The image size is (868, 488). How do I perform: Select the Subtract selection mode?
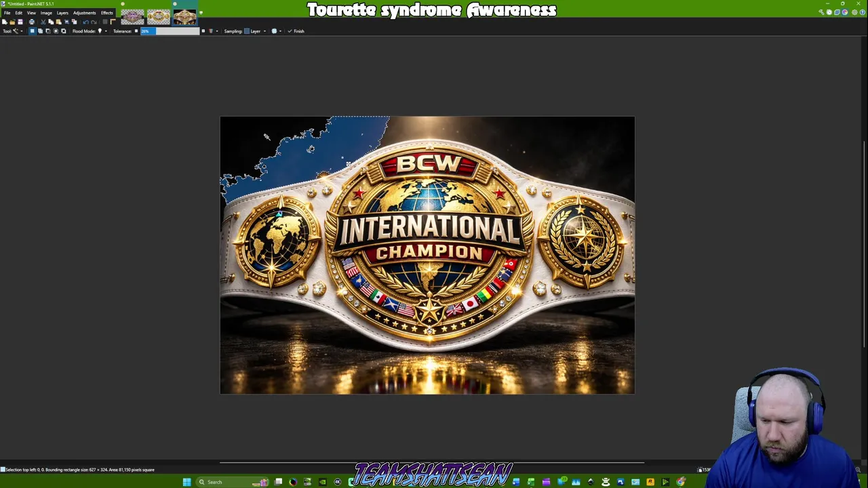48,31
